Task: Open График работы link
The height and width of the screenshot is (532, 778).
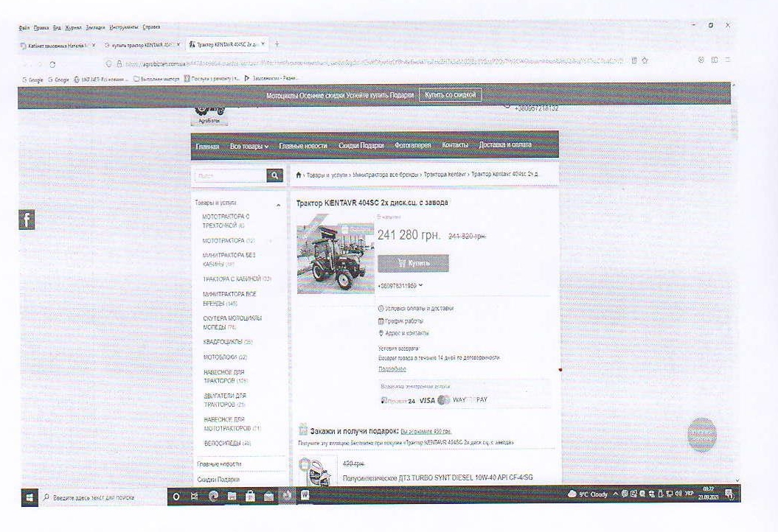Action: pyautogui.click(x=401, y=321)
